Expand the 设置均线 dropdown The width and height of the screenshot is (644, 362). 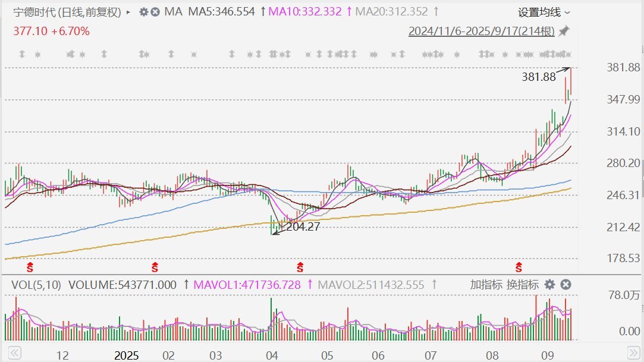tap(544, 12)
